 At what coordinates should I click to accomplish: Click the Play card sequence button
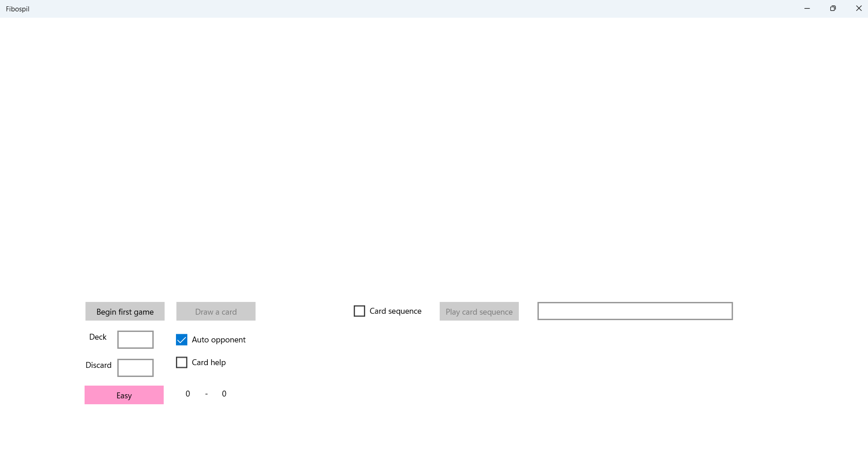[x=479, y=311]
